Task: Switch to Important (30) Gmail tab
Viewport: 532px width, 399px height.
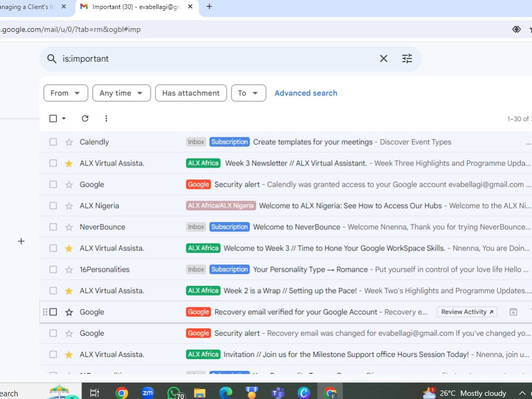Action: (x=136, y=6)
